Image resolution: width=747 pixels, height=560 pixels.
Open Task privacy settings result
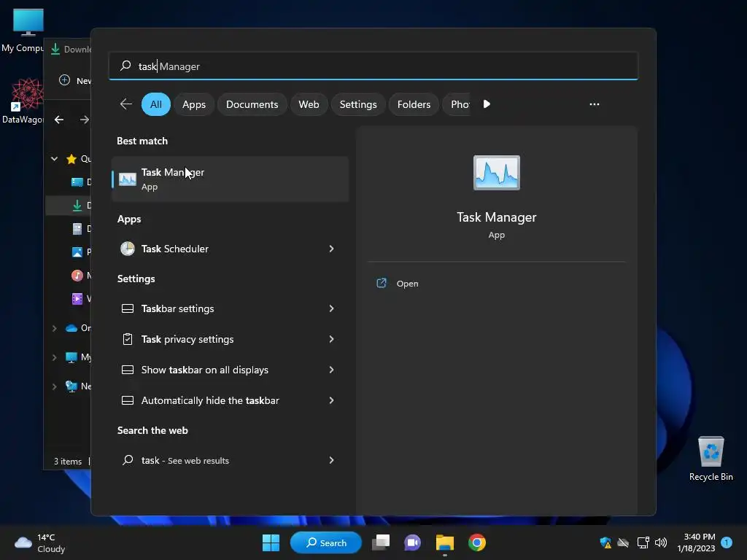coord(230,339)
